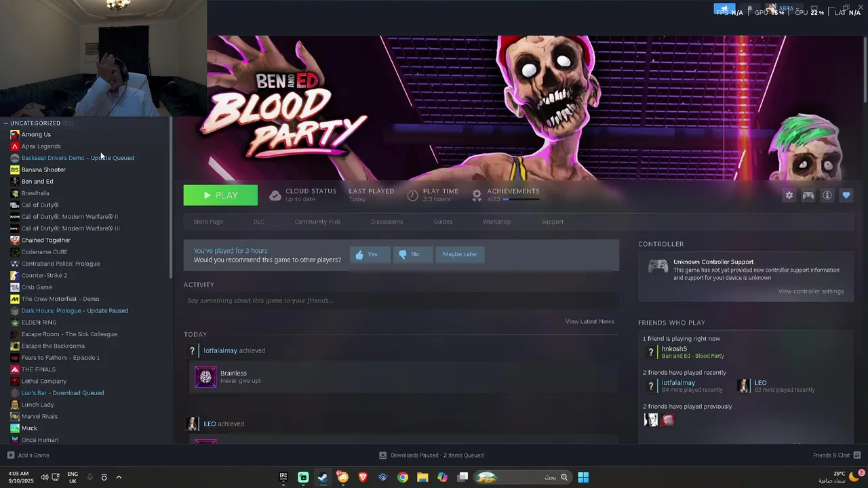The image size is (868, 488).
Task: Open File Explorer from taskbar
Action: coord(422,477)
